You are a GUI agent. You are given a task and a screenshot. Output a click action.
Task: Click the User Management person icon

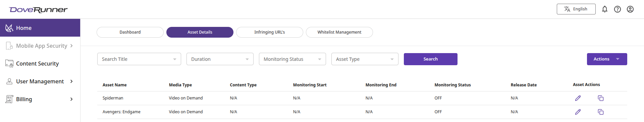pyautogui.click(x=9, y=81)
